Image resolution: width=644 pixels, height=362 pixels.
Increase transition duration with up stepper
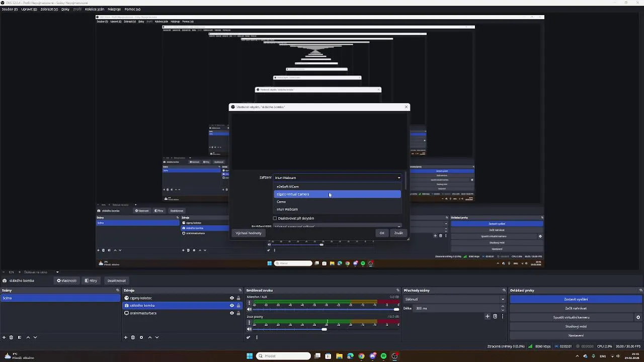502,306
